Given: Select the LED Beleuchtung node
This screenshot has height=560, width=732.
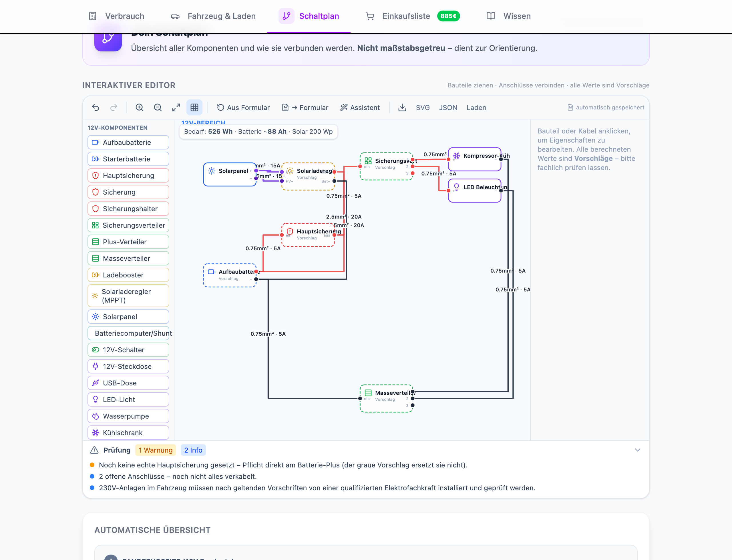Looking at the screenshot, I should 474,191.
